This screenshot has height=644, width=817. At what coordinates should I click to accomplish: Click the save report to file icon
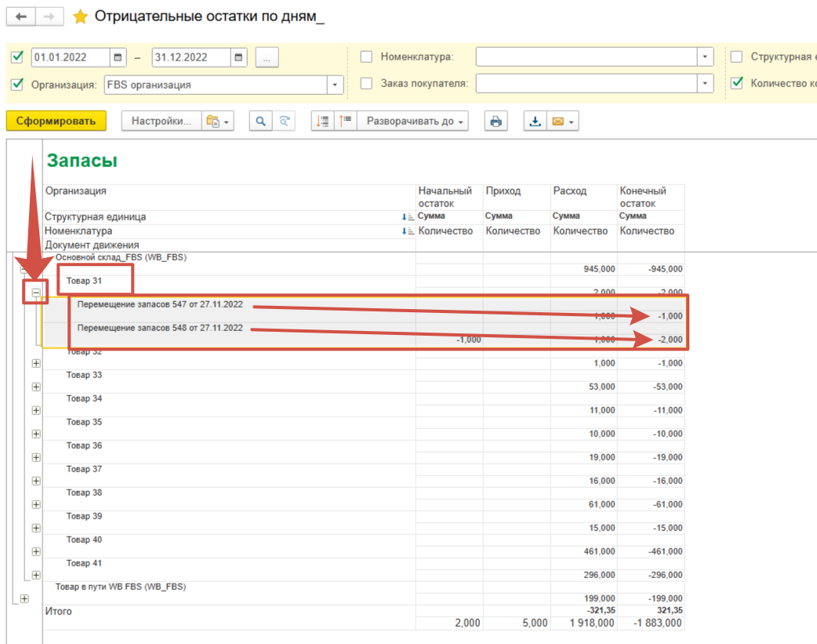pos(535,122)
